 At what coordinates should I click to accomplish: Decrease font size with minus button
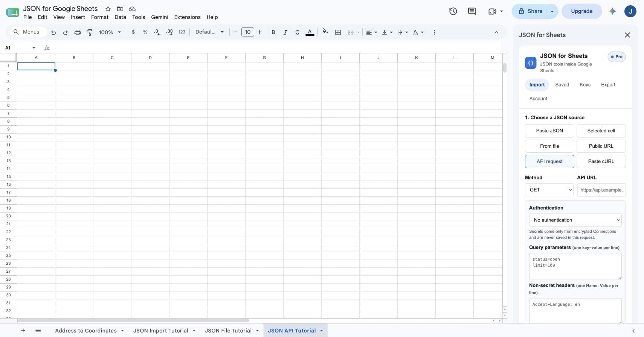(235, 32)
